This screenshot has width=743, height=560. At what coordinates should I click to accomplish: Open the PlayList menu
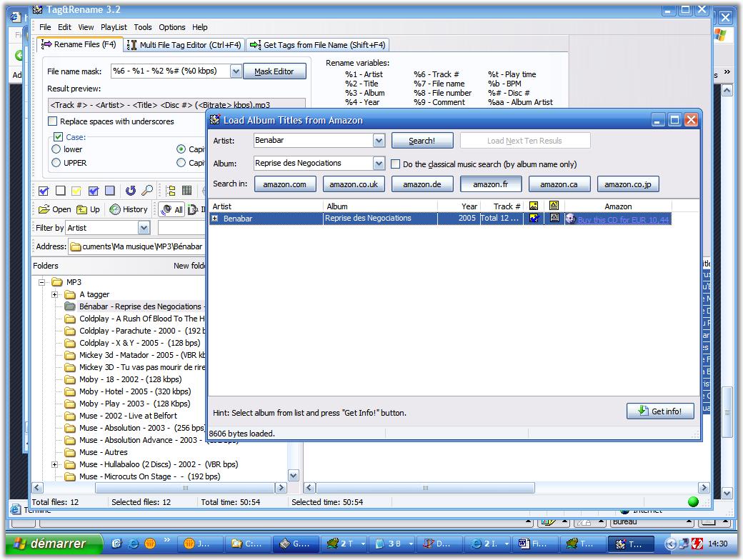point(114,27)
